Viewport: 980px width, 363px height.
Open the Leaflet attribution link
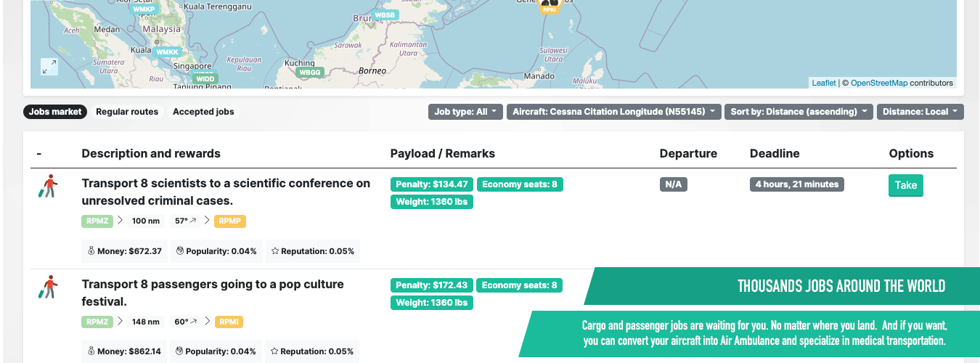823,83
